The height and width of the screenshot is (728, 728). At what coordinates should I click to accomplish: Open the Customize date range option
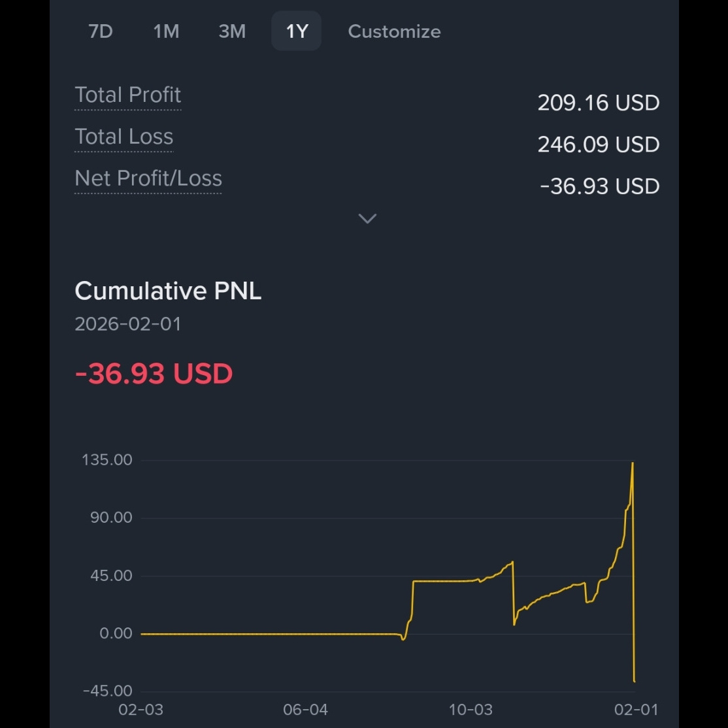point(394,31)
